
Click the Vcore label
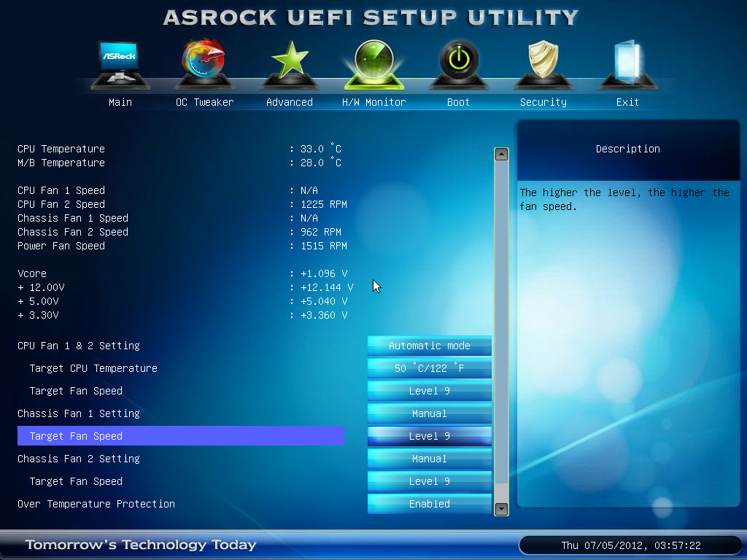click(32, 274)
